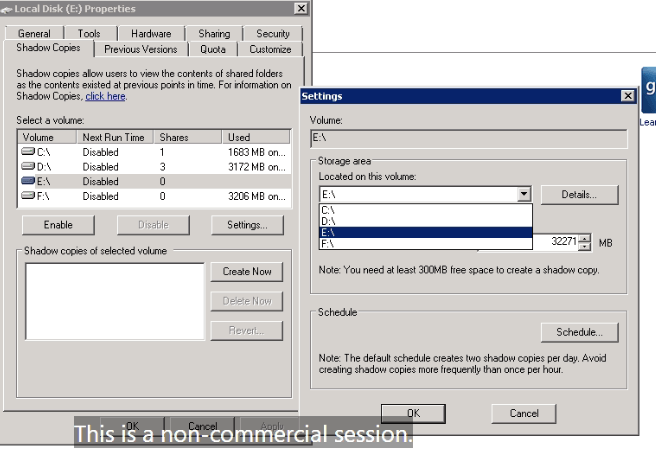The height and width of the screenshot is (457, 656).
Task: Click the F:\ drive icon in volume list
Action: (28, 195)
